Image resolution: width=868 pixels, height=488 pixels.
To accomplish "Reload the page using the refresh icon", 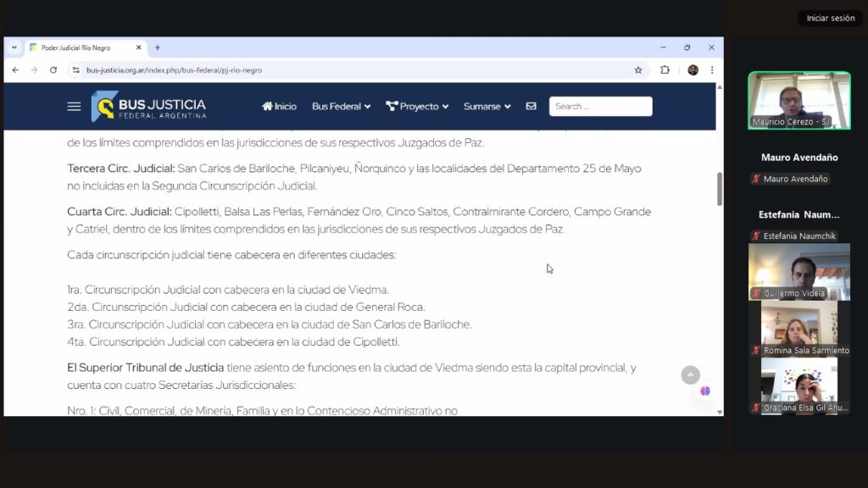I will [53, 70].
